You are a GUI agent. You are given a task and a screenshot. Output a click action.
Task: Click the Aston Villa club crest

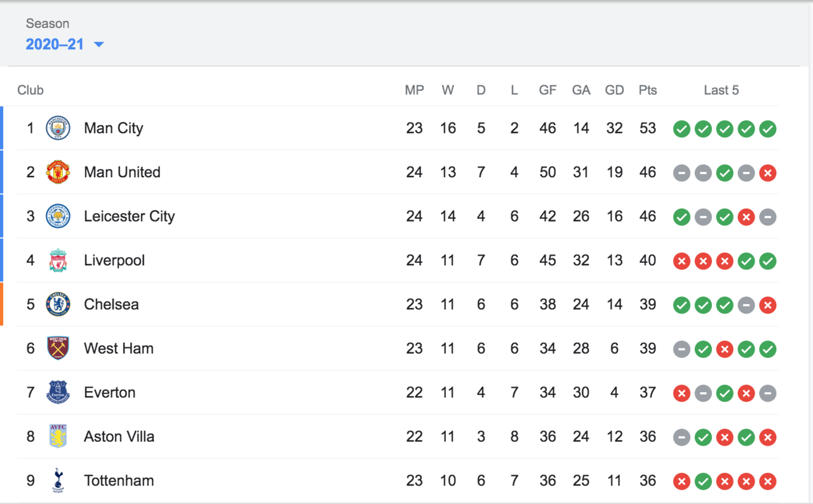point(58,437)
